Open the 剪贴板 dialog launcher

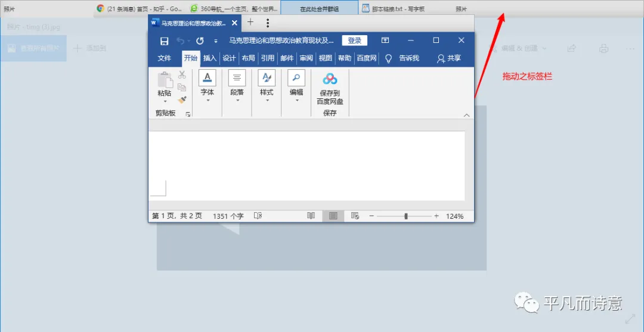[188, 114]
